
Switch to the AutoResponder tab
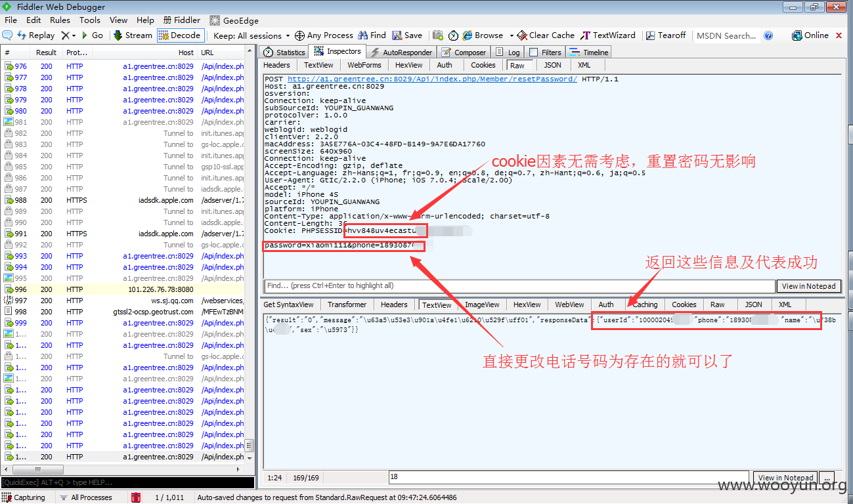pos(401,52)
